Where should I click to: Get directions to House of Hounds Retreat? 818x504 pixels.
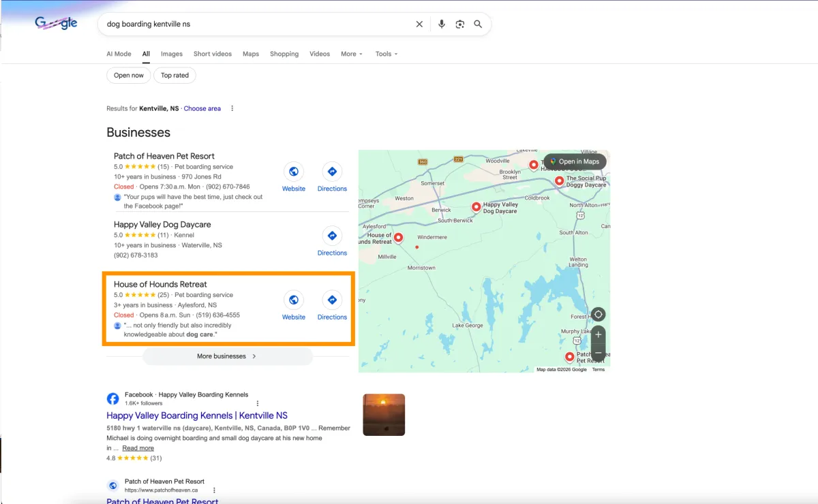pyautogui.click(x=332, y=300)
